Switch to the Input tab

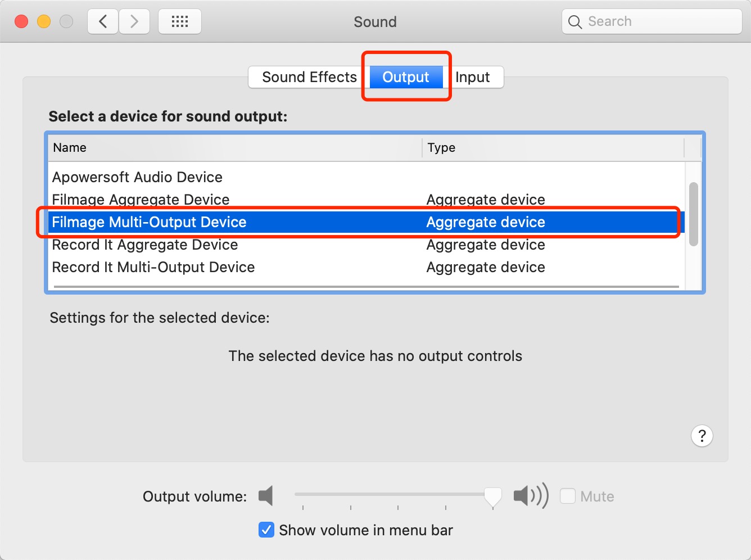coord(473,77)
